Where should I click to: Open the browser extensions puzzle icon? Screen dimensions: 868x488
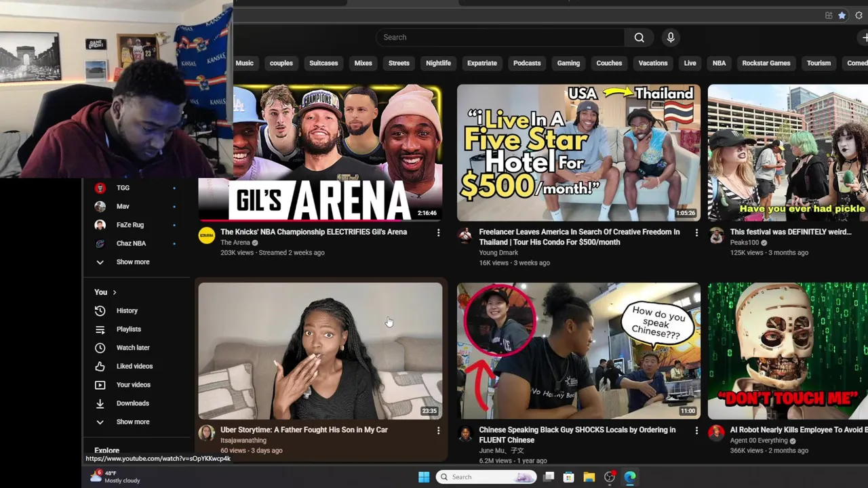pyautogui.click(x=859, y=15)
